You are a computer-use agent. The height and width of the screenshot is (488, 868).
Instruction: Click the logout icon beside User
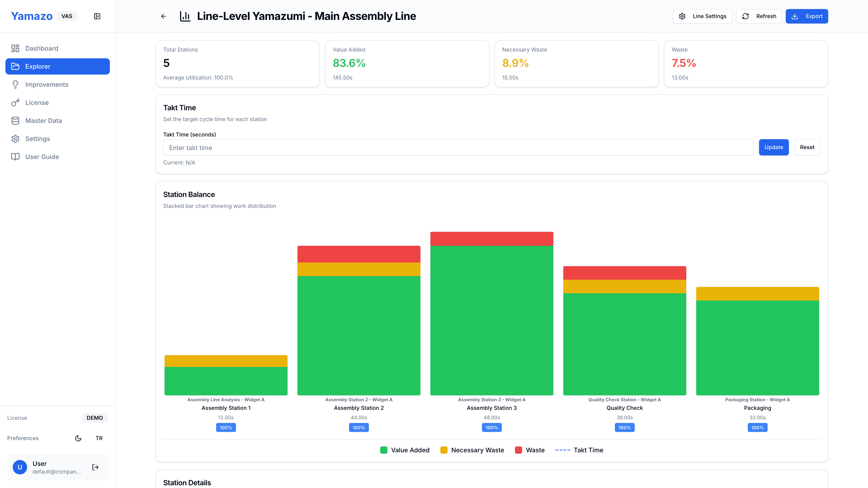[95, 467]
